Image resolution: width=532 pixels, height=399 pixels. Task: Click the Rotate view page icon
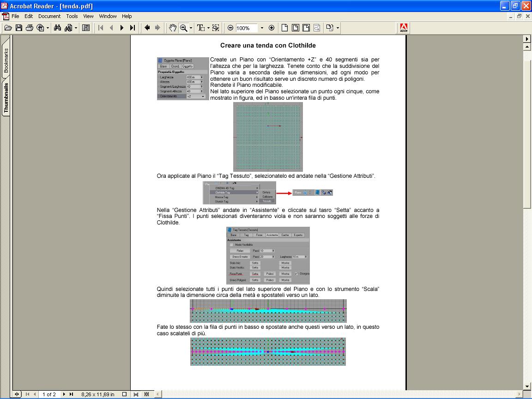(x=330, y=28)
